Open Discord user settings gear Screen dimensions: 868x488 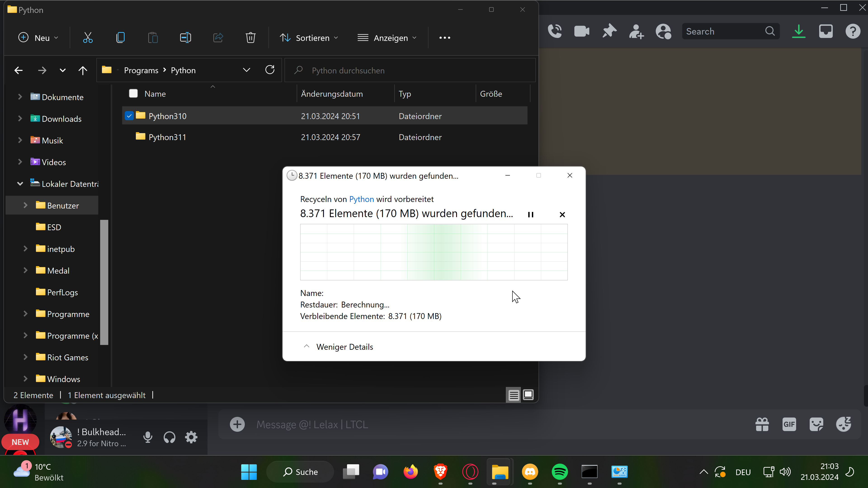tap(191, 437)
